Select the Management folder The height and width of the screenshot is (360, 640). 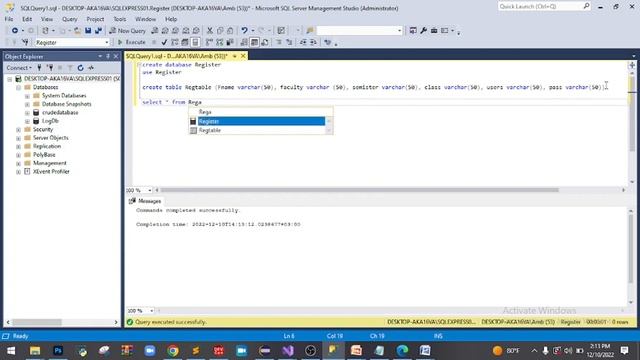point(49,163)
